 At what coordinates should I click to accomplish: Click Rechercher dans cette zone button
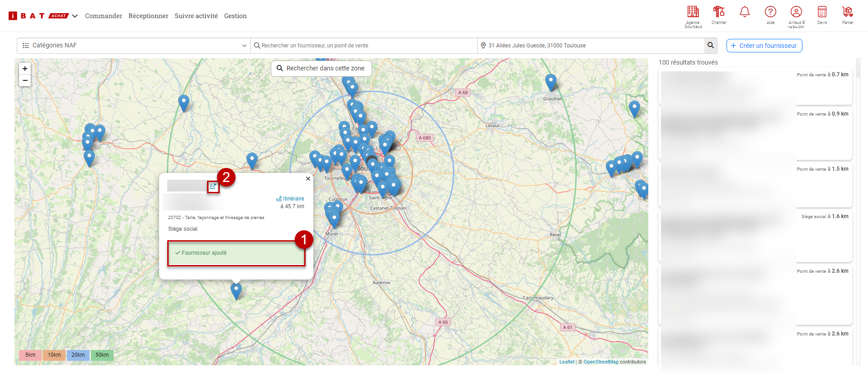click(x=321, y=68)
